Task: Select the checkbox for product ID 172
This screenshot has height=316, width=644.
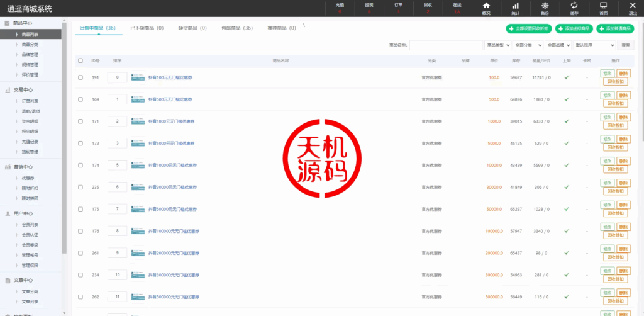Action: click(x=80, y=144)
